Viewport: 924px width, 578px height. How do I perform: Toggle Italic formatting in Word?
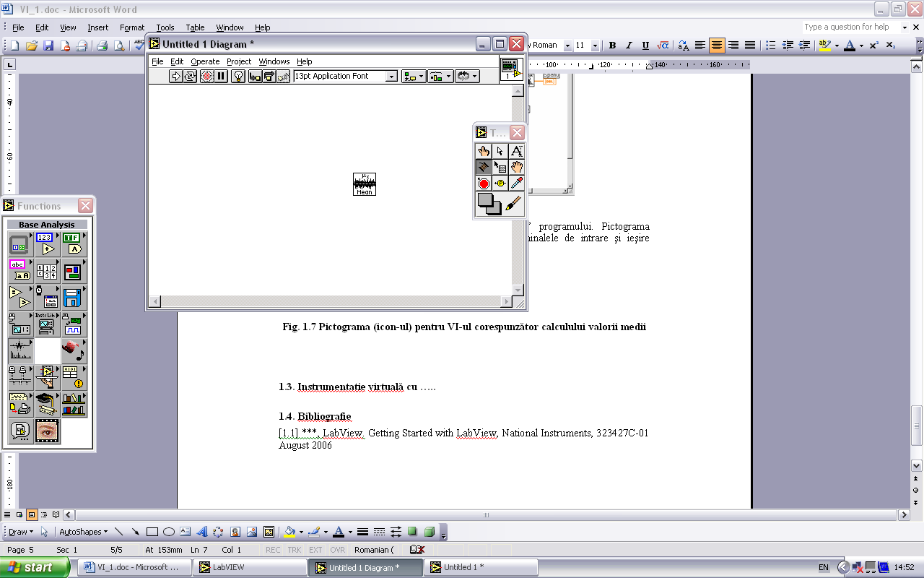[x=629, y=46]
